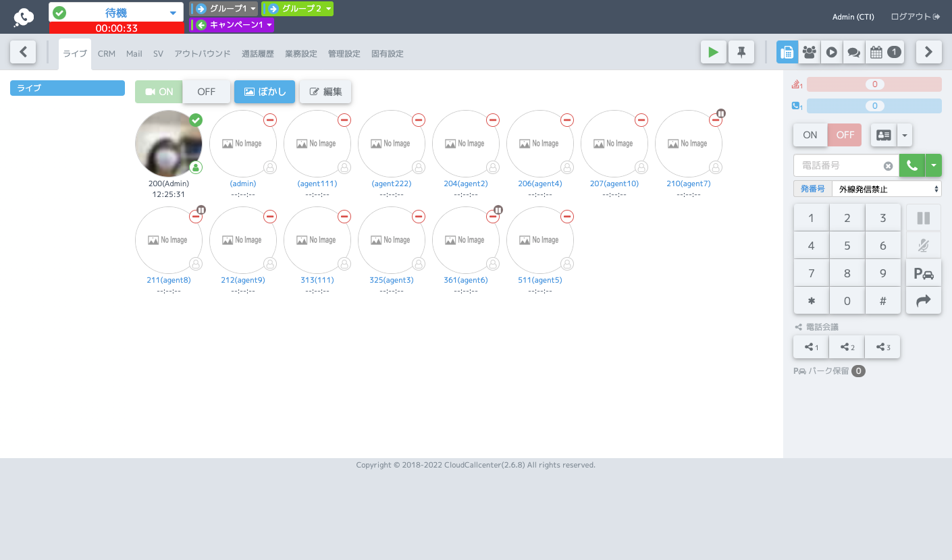Open the SV tab
The width and height of the screenshot is (952, 560).
click(158, 54)
